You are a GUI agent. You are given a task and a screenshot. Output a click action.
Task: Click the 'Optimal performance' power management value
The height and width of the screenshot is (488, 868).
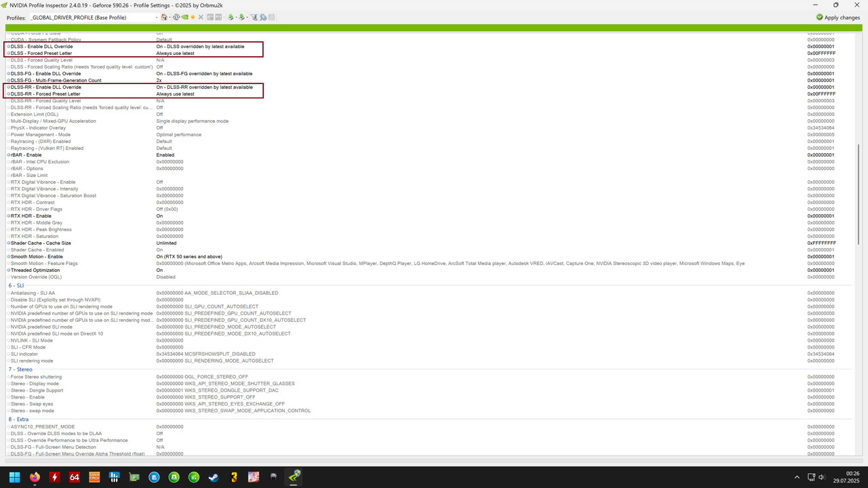(x=178, y=135)
